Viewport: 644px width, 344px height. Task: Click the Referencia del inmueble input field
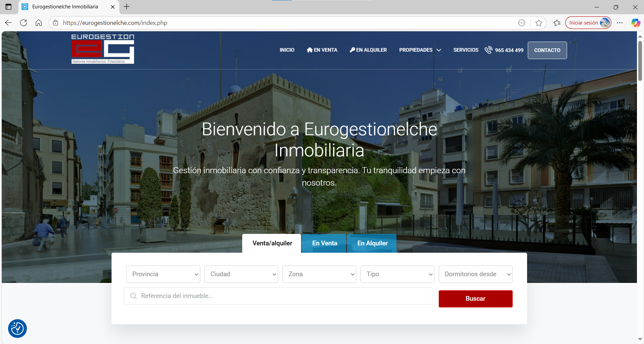pos(278,296)
